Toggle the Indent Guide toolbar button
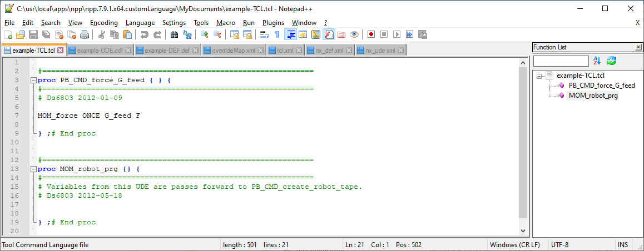This screenshot has height=251, width=644. pyautogui.click(x=290, y=34)
